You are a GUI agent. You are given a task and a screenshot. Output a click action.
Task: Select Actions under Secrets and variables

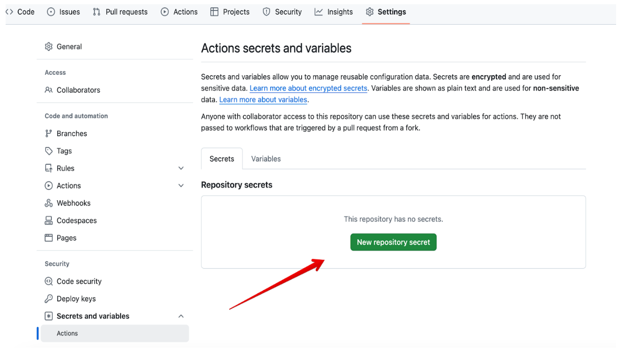(68, 334)
